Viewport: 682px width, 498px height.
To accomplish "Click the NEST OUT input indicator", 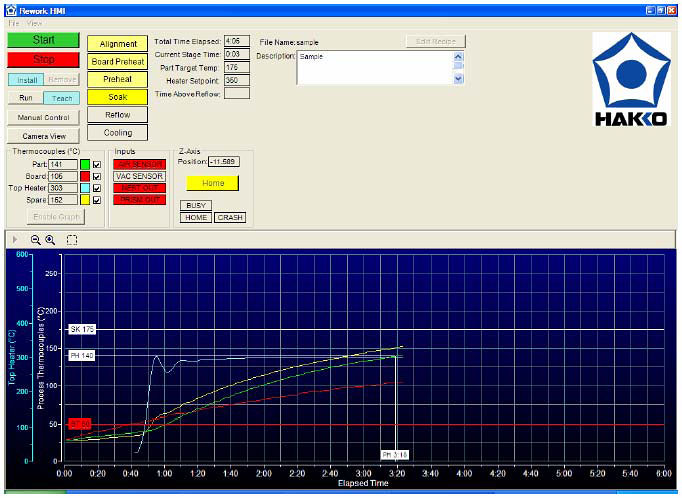I will (140, 188).
